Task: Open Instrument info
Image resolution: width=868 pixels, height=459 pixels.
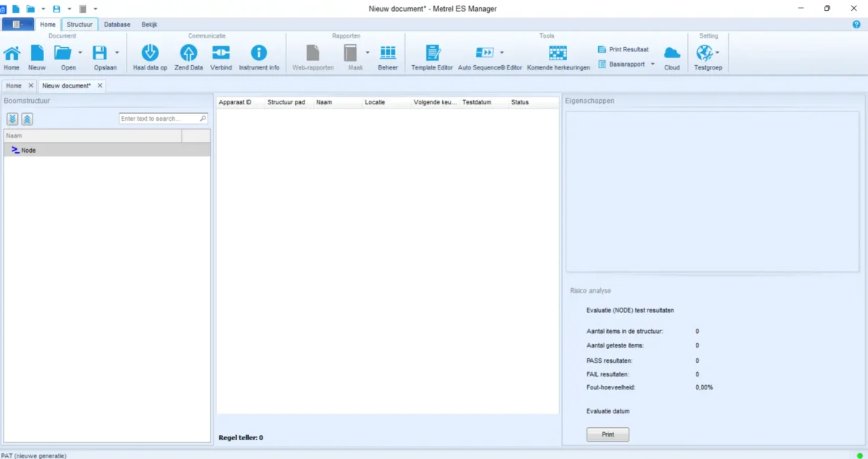Action: pyautogui.click(x=259, y=54)
